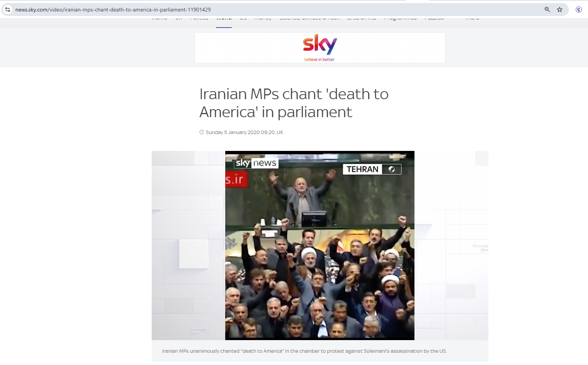Go to the Home navigation link
Viewport: 588px width, 365px height.
coord(159,18)
